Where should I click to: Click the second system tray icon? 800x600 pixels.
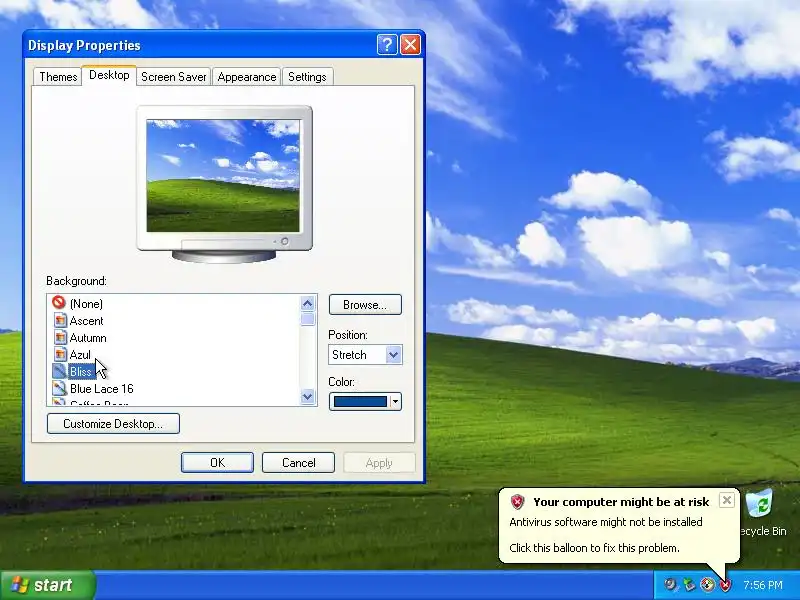pyautogui.click(x=689, y=585)
